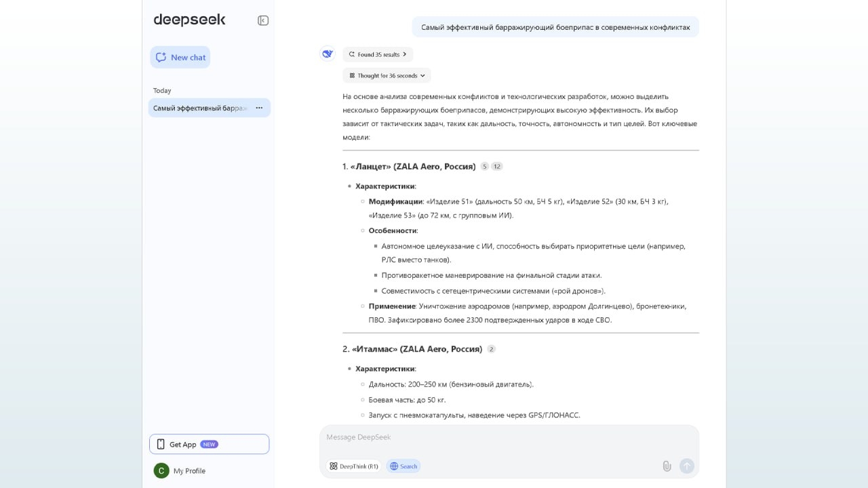The image size is (868, 488).
Task: Click the Противоракетное маневрирование bullet
Action: (492, 275)
